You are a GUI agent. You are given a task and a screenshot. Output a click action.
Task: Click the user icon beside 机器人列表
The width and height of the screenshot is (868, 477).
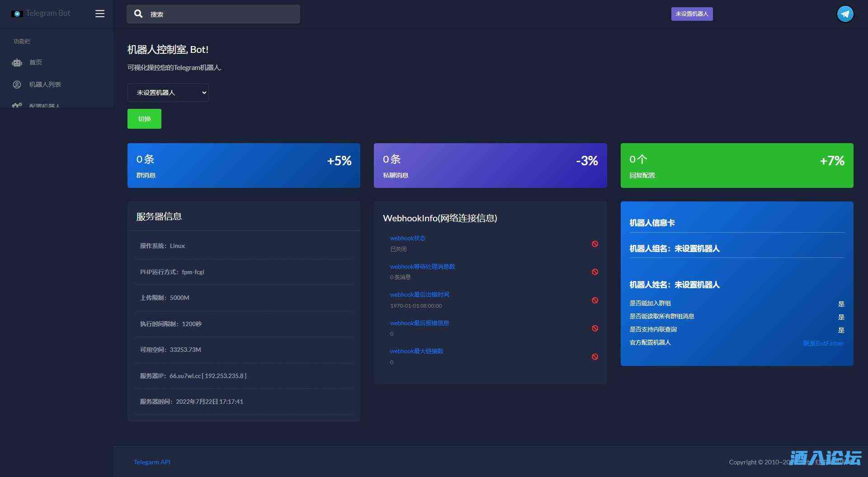coord(17,84)
